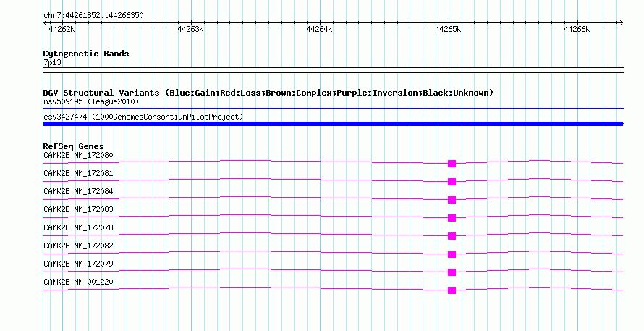Click the magenta exon box of NM_172083
The image size is (644, 331).
pos(452,218)
